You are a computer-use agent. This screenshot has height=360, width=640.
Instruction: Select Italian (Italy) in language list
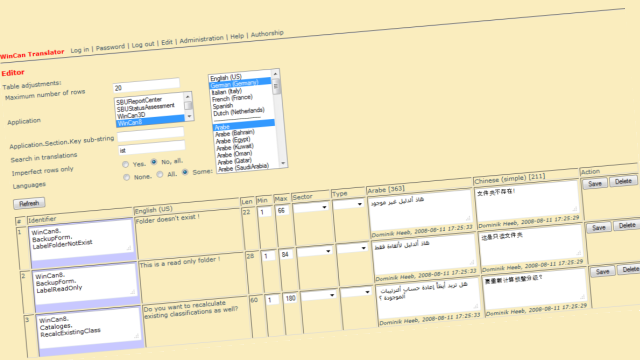point(227,92)
